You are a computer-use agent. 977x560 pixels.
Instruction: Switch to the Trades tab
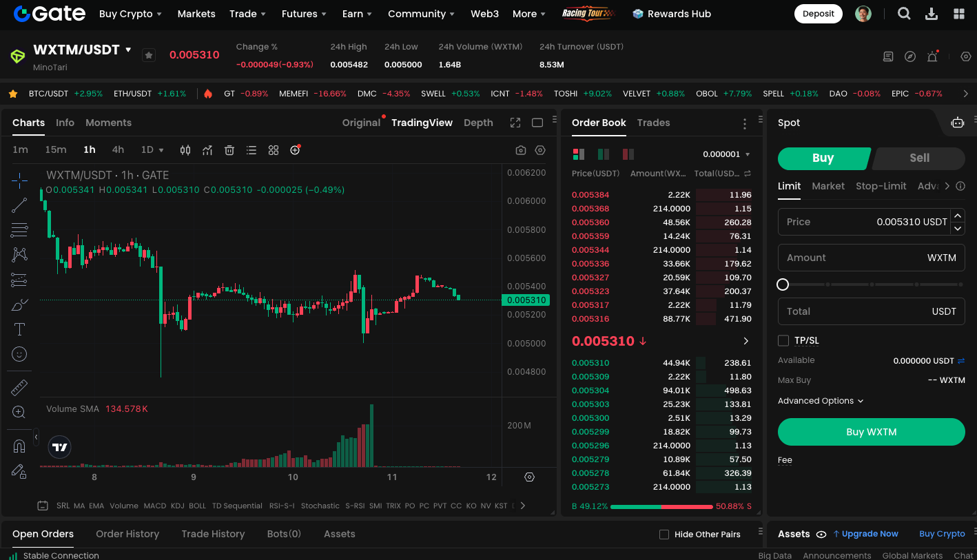(653, 123)
